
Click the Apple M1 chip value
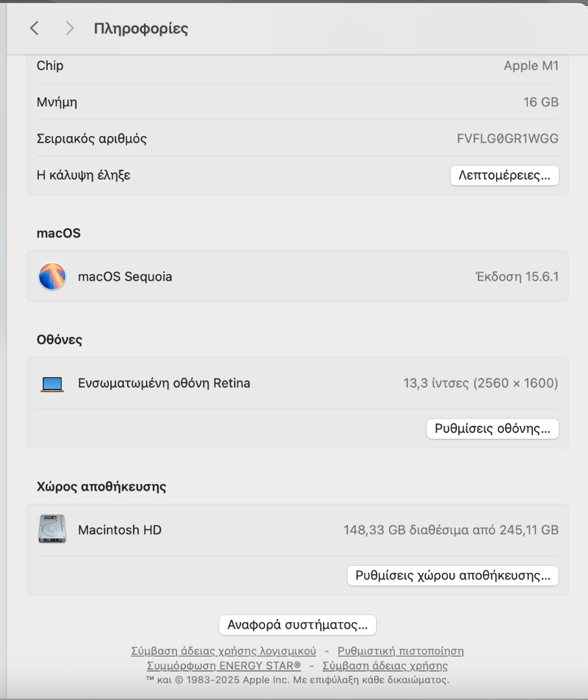531,65
